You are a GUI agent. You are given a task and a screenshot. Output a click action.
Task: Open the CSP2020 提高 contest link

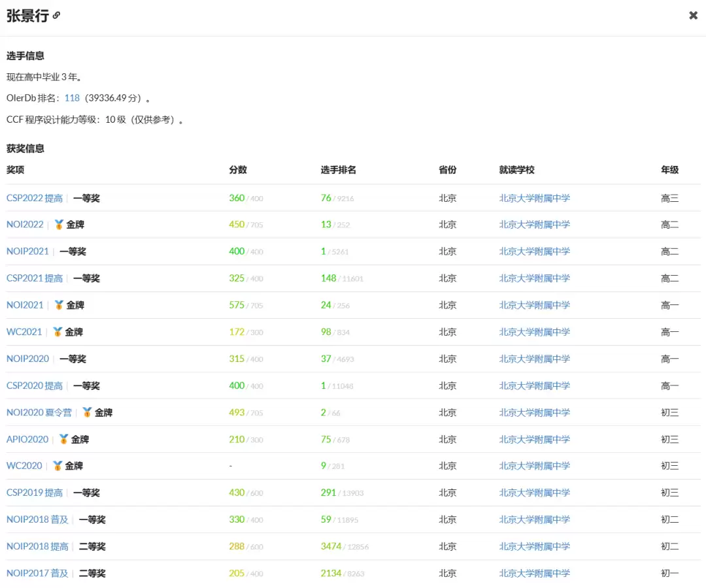[35, 385]
